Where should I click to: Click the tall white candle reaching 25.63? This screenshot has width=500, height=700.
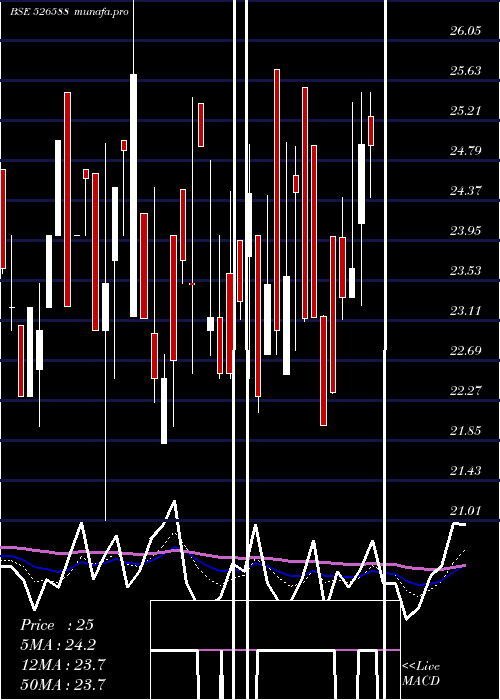(x=133, y=196)
